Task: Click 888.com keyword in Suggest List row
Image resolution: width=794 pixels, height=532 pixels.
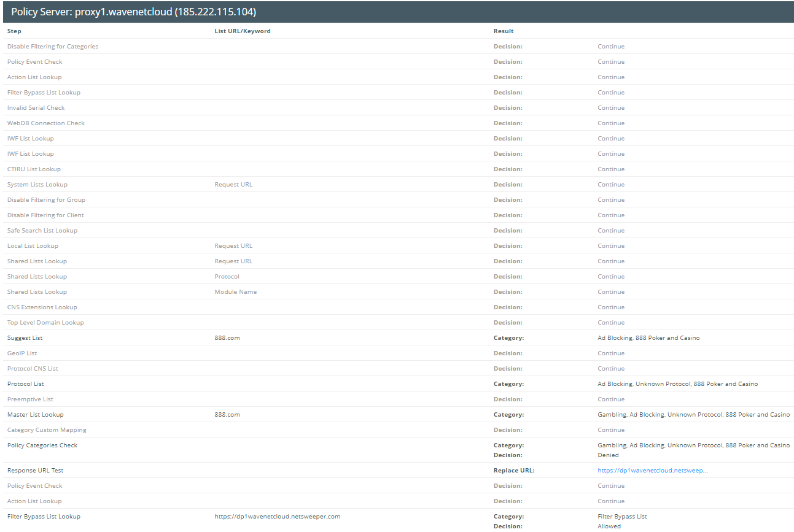Action: tap(227, 338)
